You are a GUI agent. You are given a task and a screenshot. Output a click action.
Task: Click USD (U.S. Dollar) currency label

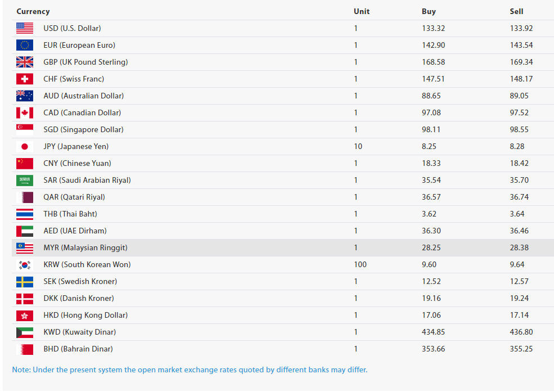coord(72,28)
